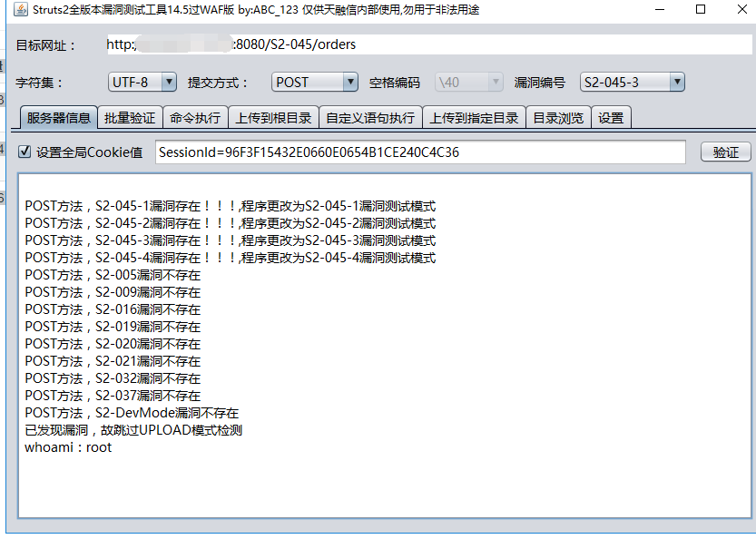The height and width of the screenshot is (539, 756).
Task: Click the S2-021漏洞不存在 result line
Action: (x=113, y=361)
